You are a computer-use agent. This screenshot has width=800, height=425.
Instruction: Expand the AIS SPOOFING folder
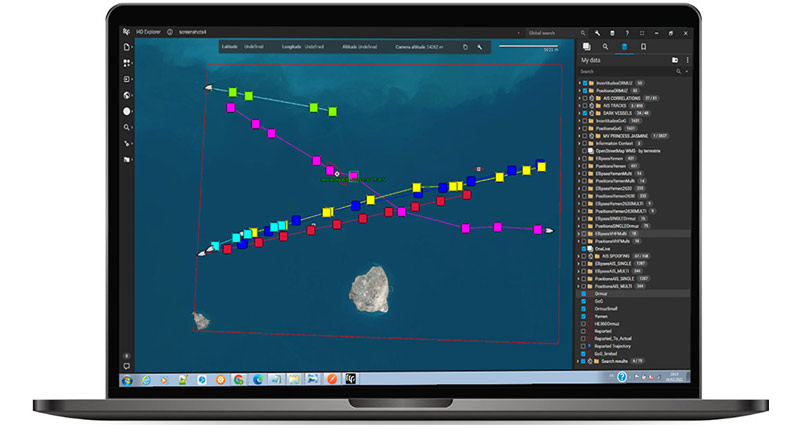(x=580, y=255)
